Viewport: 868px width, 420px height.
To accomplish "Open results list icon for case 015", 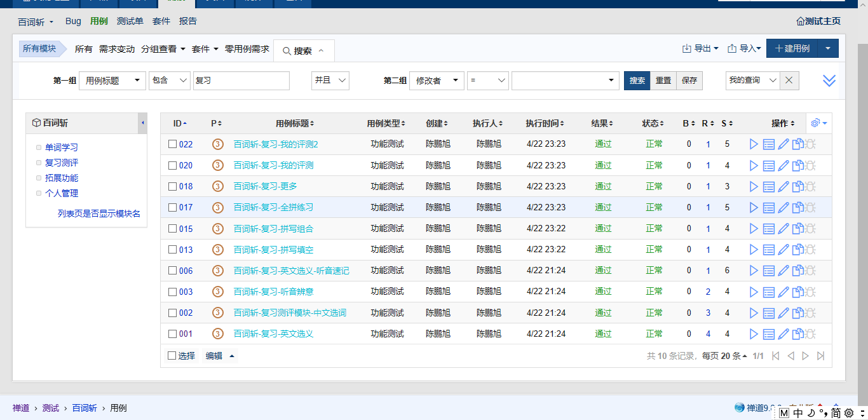I will pos(769,228).
